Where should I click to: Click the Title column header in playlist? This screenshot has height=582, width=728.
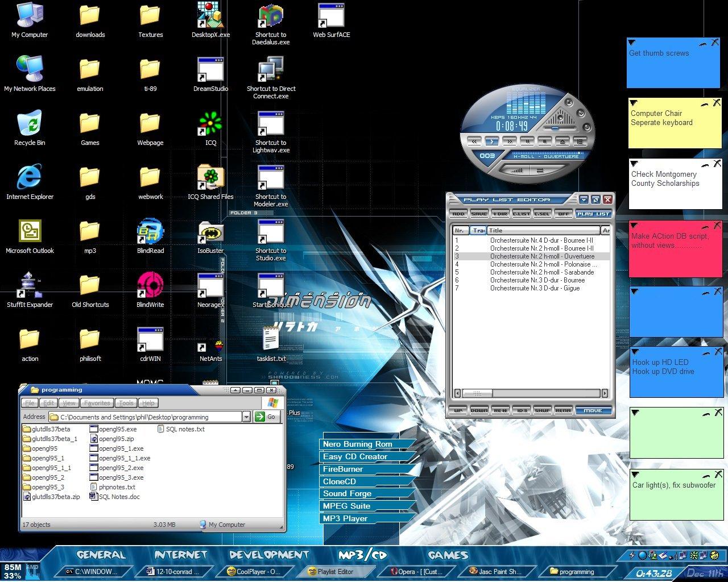point(544,230)
